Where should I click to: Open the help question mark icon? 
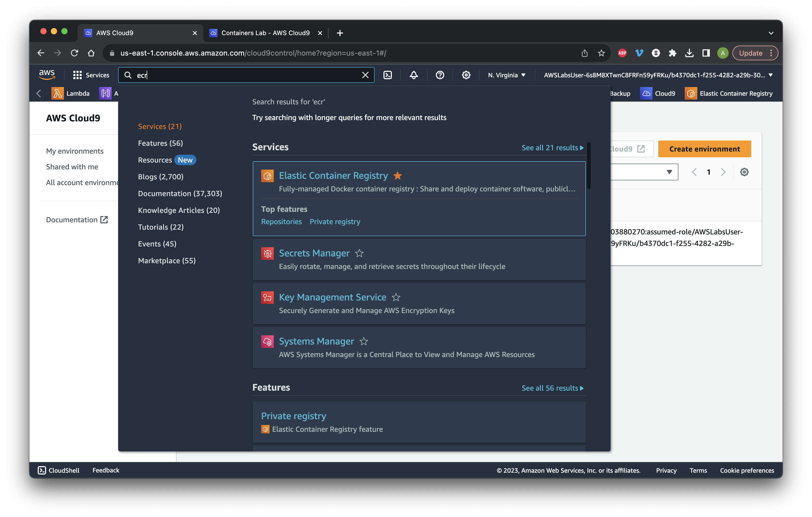[x=440, y=75]
